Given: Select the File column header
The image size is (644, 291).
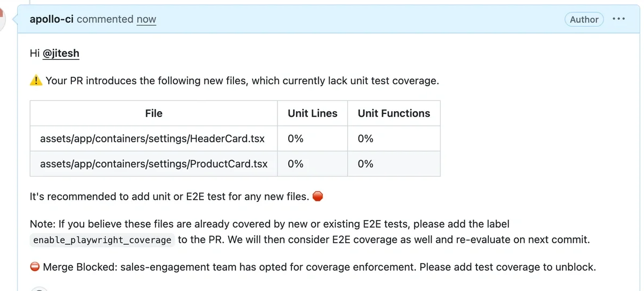Looking at the screenshot, I should (153, 113).
